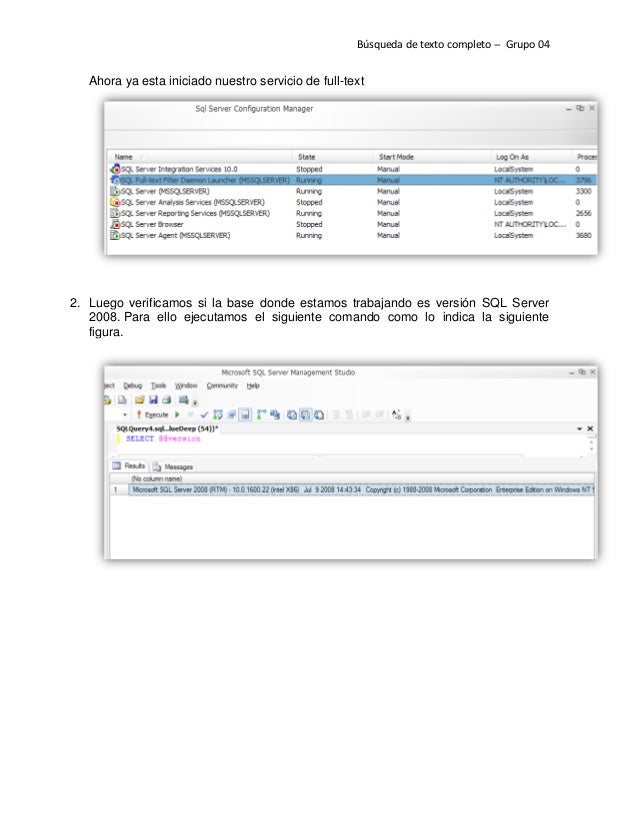Restore the Configuration Manager window size
The height and width of the screenshot is (826, 638).
point(580,108)
